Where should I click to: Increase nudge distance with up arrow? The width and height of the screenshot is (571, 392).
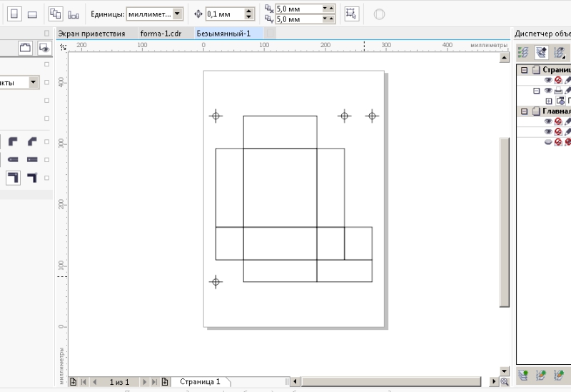248,11
